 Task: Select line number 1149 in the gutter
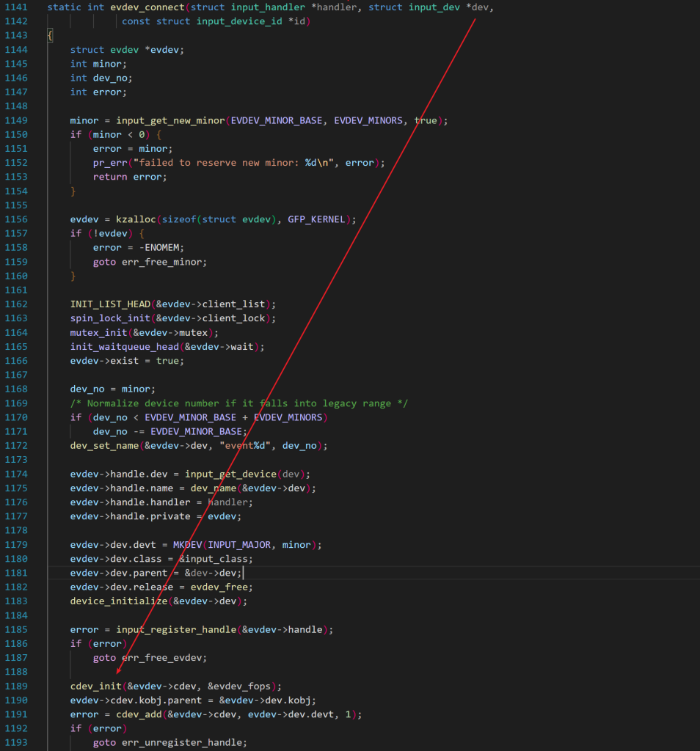[16, 121]
